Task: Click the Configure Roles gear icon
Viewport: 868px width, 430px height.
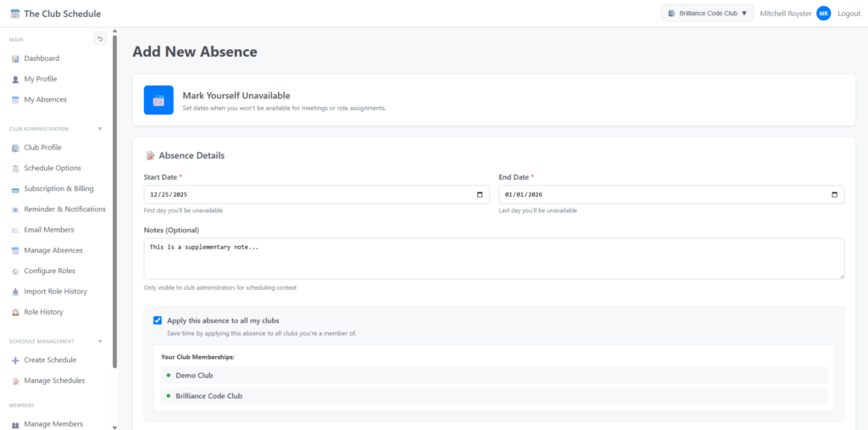Action: [x=15, y=271]
